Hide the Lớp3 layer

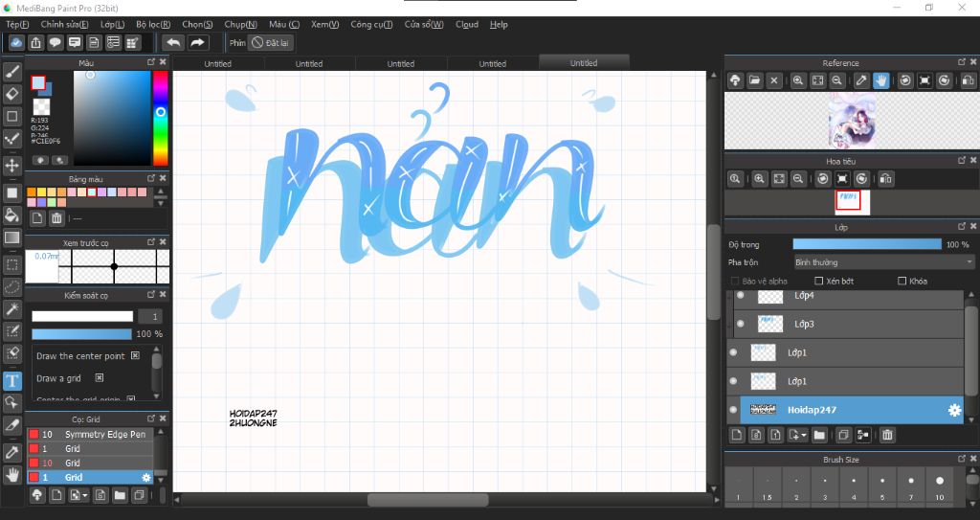coord(741,324)
